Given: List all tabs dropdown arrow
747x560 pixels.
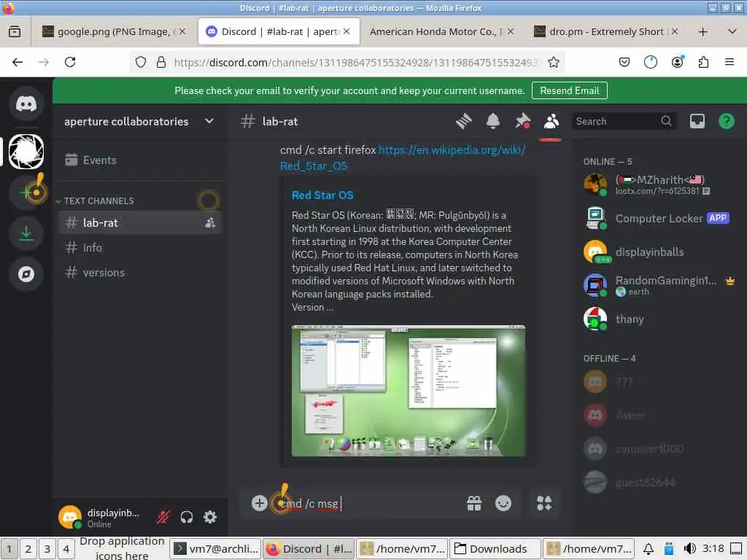Looking at the screenshot, I should 732,32.
